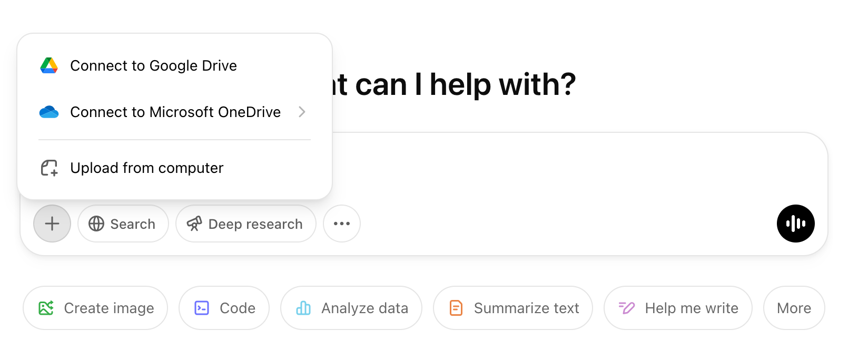Viewport: 868px width, 349px height.
Task: Expand the Connect to Microsoft OneDrive submenu
Action: click(302, 112)
